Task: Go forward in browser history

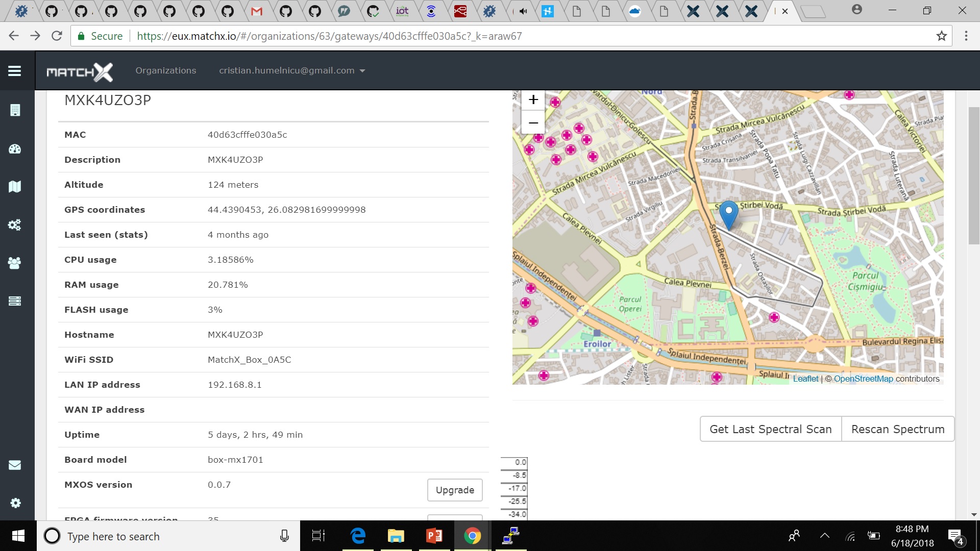Action: coord(35,36)
